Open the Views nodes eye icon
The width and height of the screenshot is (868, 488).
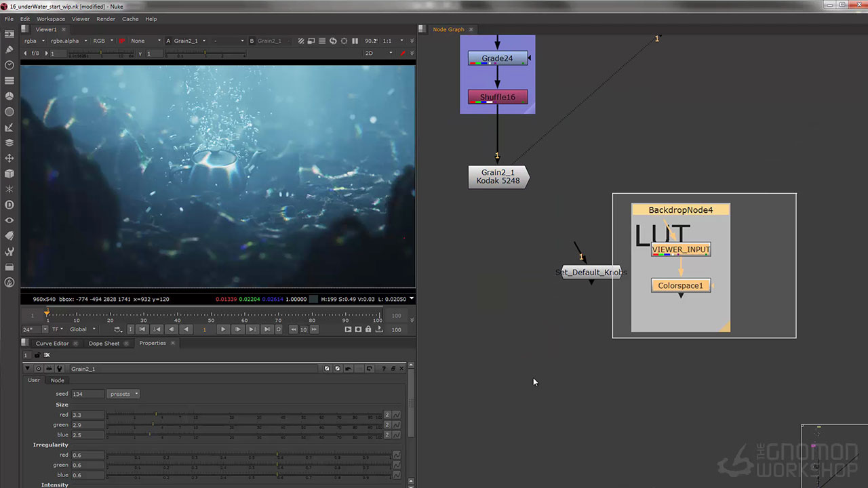(9, 220)
